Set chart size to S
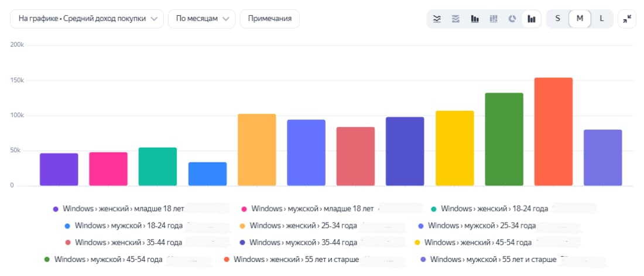 pos(557,19)
